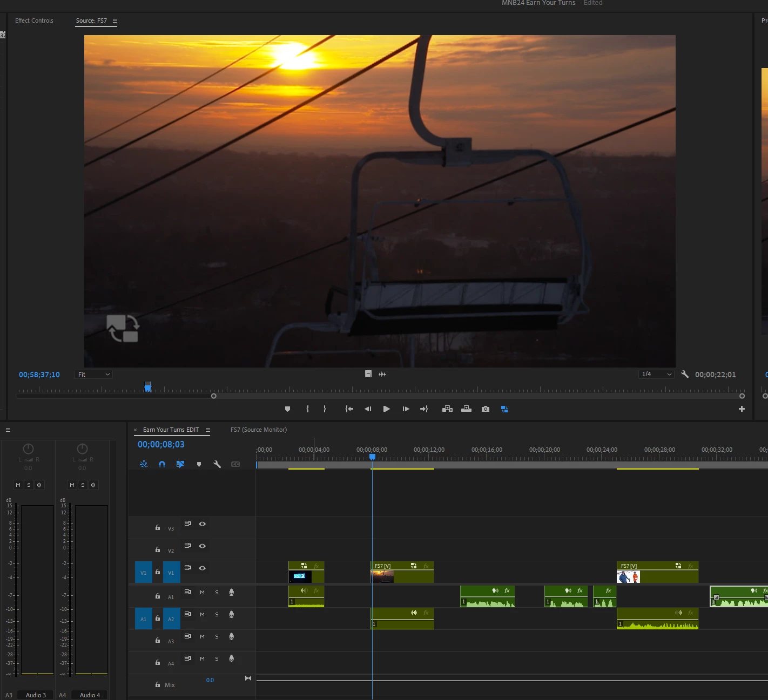Mute Audio 3 in the mixer

point(18,485)
